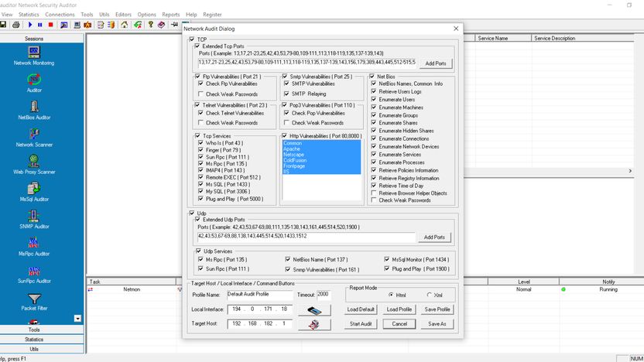Click the extended UDP ports text field

pos(307,237)
